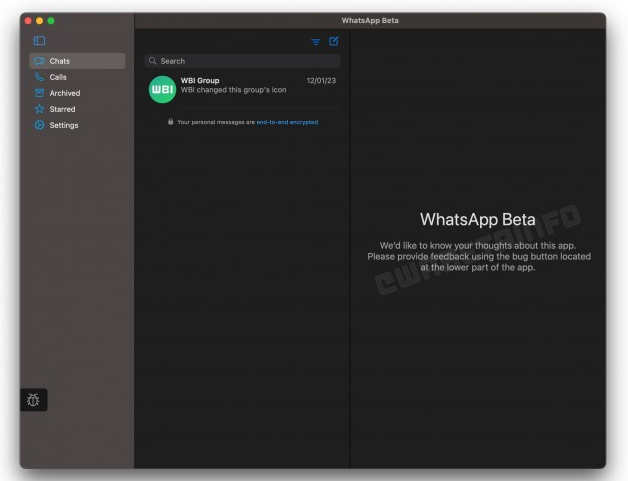Click the 12/01/23 chat date

321,81
